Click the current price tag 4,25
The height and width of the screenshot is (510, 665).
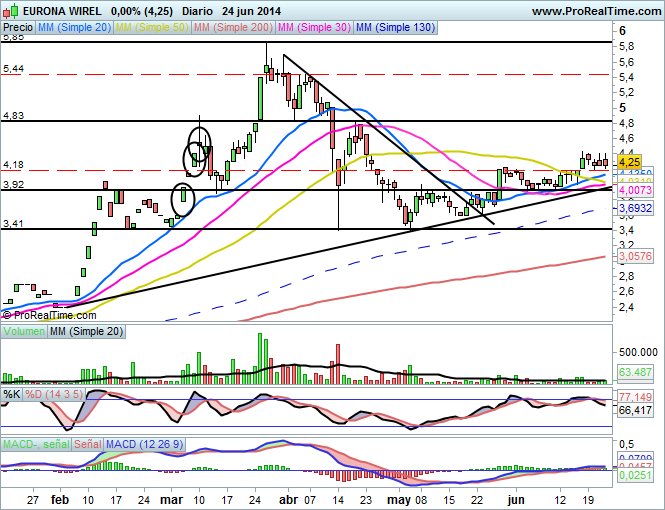pos(629,162)
